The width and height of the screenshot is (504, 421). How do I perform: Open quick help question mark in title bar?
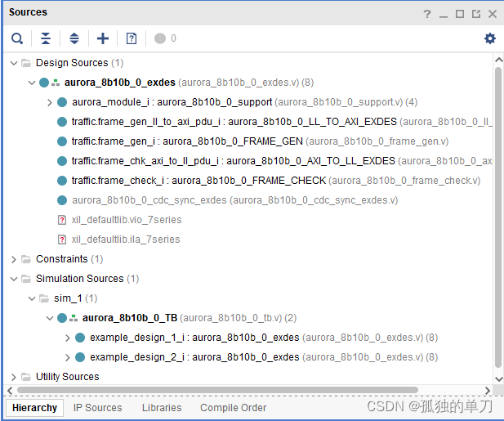(427, 14)
